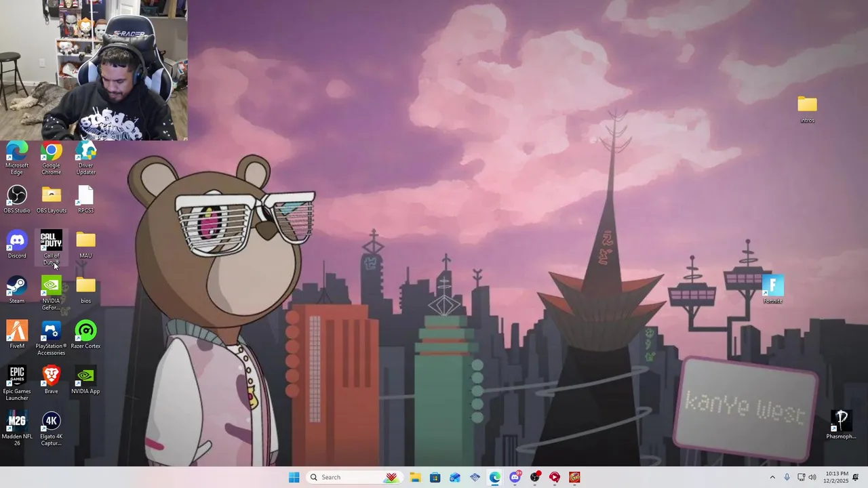This screenshot has height=488, width=868.
Task: Select the Steam desktop icon
Action: point(17,290)
